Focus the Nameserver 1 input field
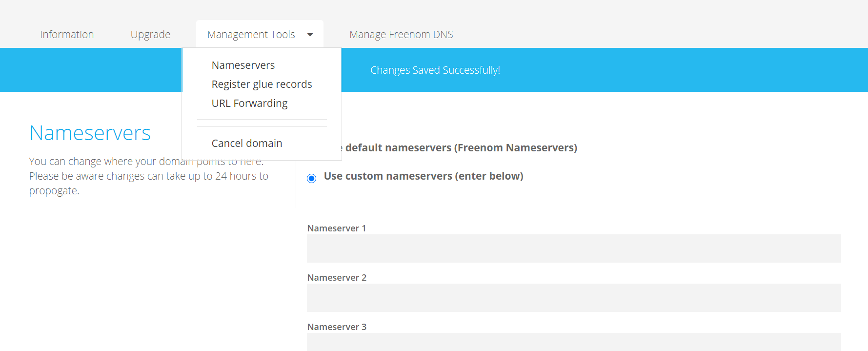This screenshot has height=351, width=868. (574, 248)
